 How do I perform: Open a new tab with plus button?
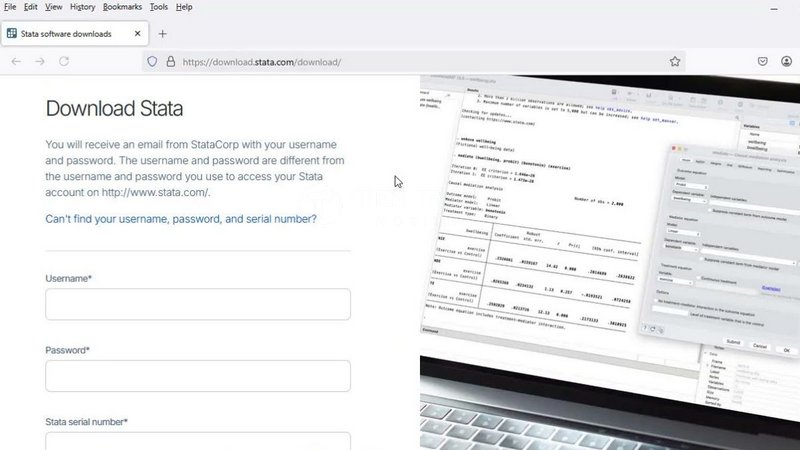coord(162,34)
